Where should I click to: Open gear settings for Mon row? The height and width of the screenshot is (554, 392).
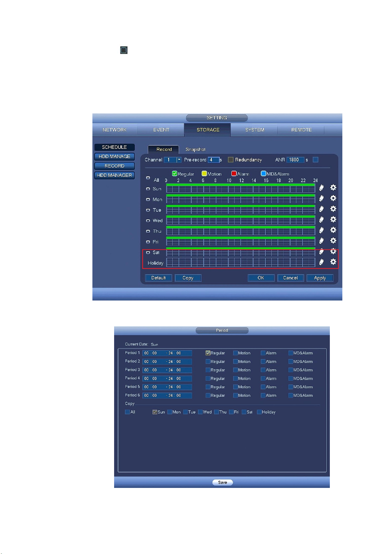coord(333,198)
